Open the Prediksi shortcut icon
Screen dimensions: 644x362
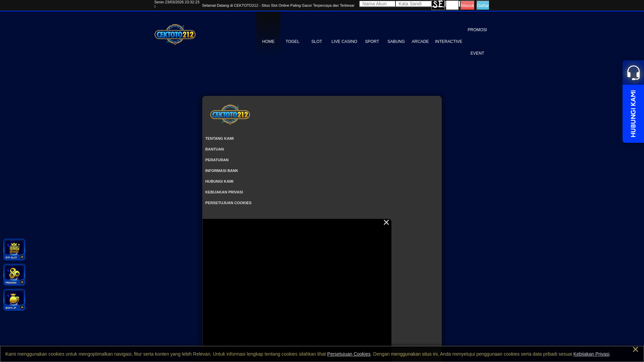point(14,275)
